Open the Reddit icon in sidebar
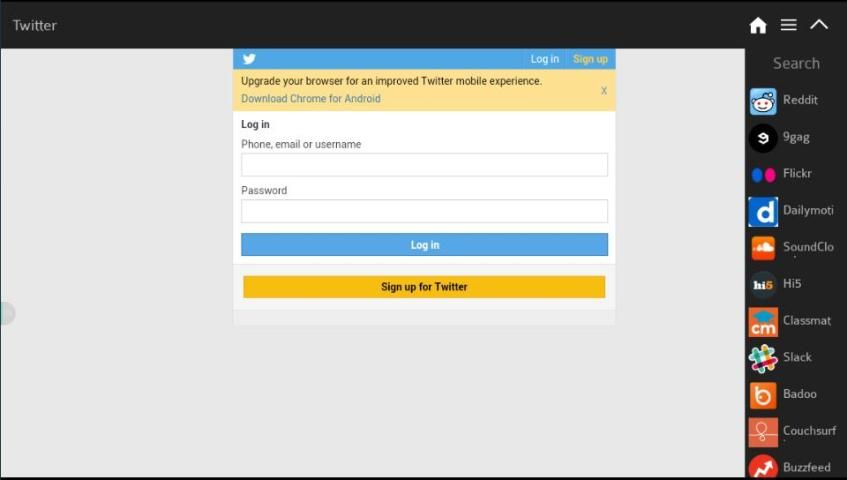The image size is (847, 480). pos(763,102)
